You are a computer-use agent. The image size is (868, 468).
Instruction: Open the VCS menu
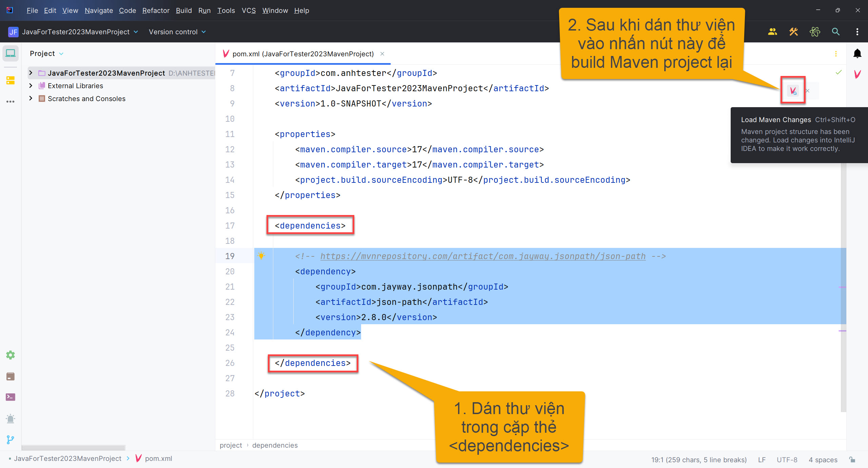[x=249, y=11]
